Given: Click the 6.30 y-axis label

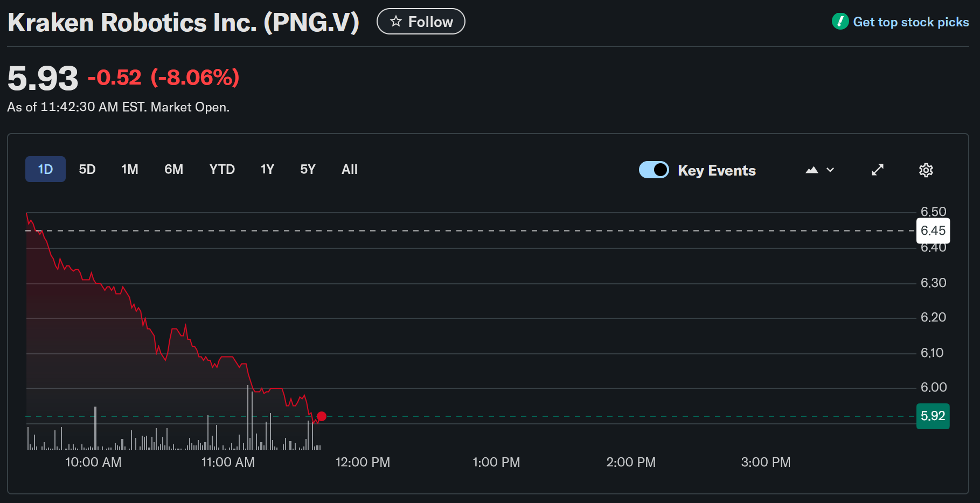Looking at the screenshot, I should [x=933, y=283].
